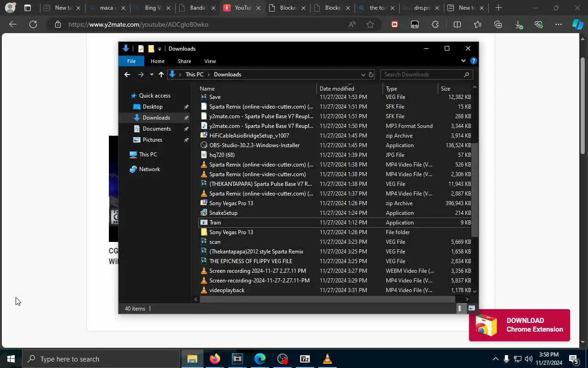Click DOWNLOAD Chrome Extension banner
588x368 pixels.
pyautogui.click(x=520, y=325)
